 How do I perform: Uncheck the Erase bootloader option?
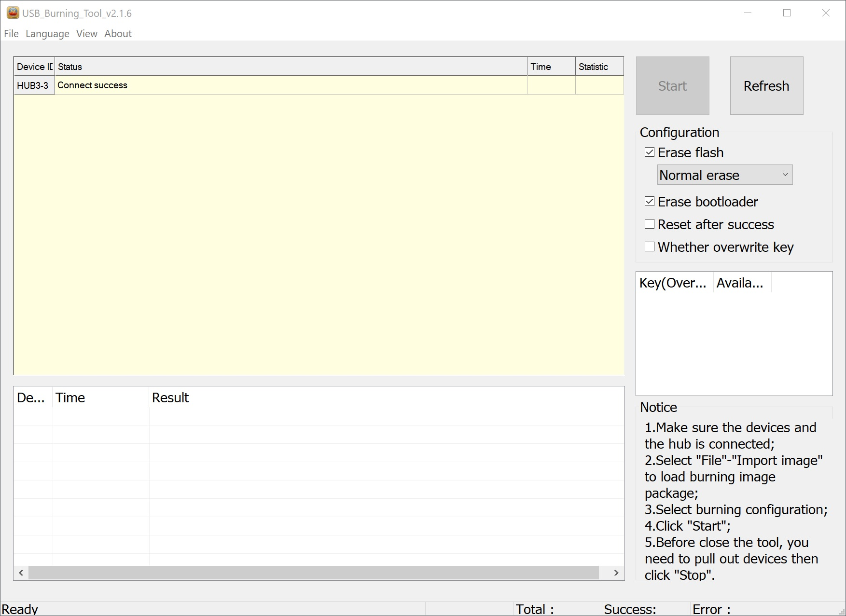650,202
